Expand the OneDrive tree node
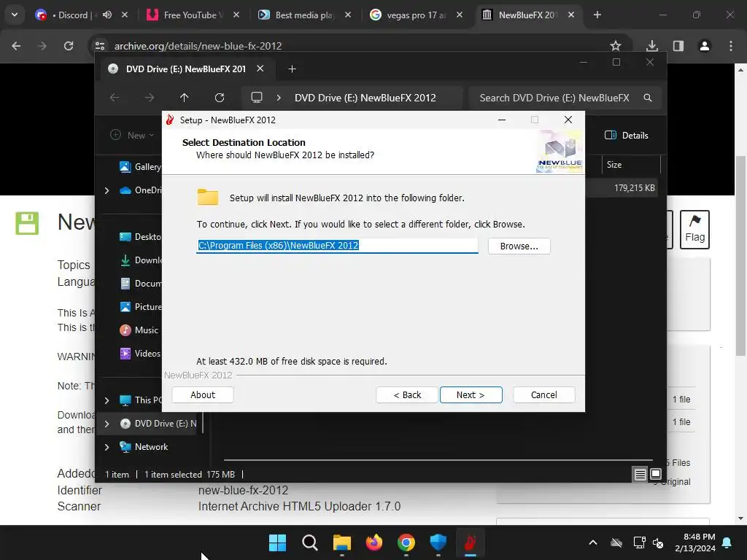 107,190
